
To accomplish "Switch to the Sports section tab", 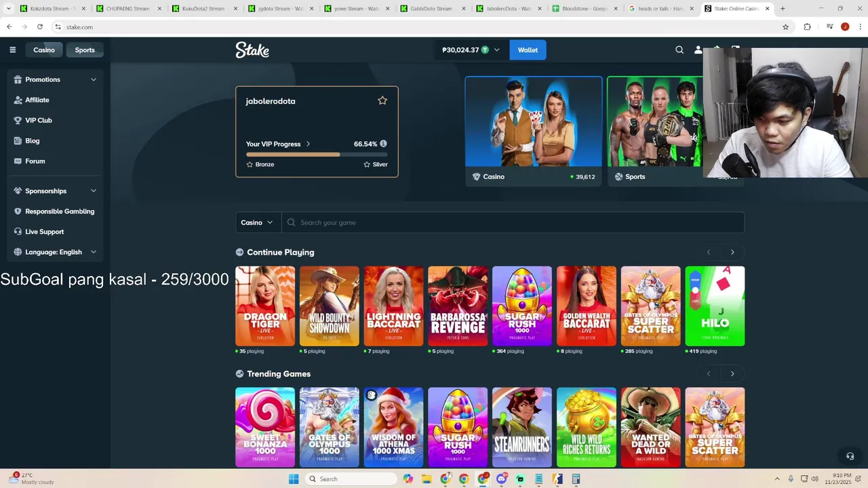I will pos(85,49).
